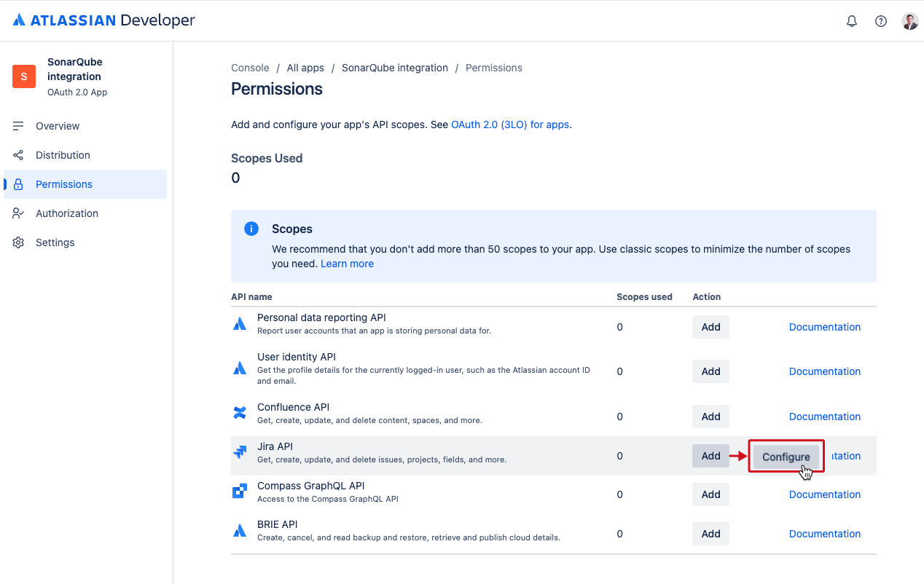Click the SonarQube integration app avatar
The height and width of the screenshot is (584, 924).
click(x=23, y=76)
